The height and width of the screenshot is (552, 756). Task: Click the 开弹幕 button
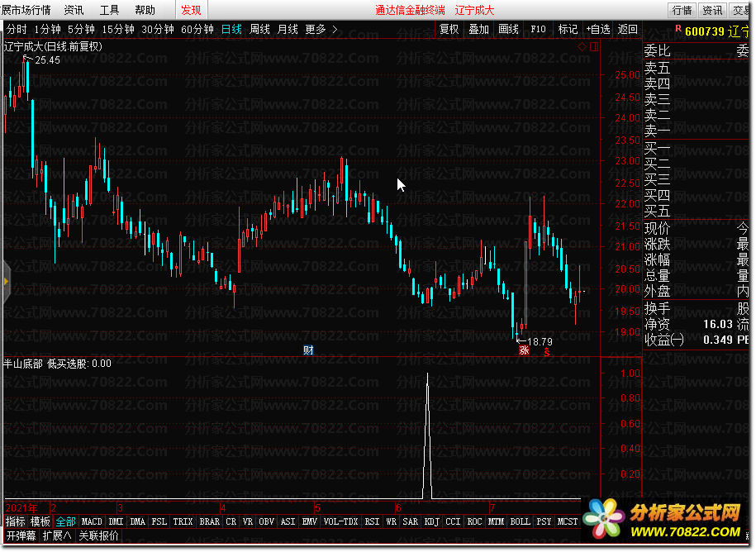[21, 535]
